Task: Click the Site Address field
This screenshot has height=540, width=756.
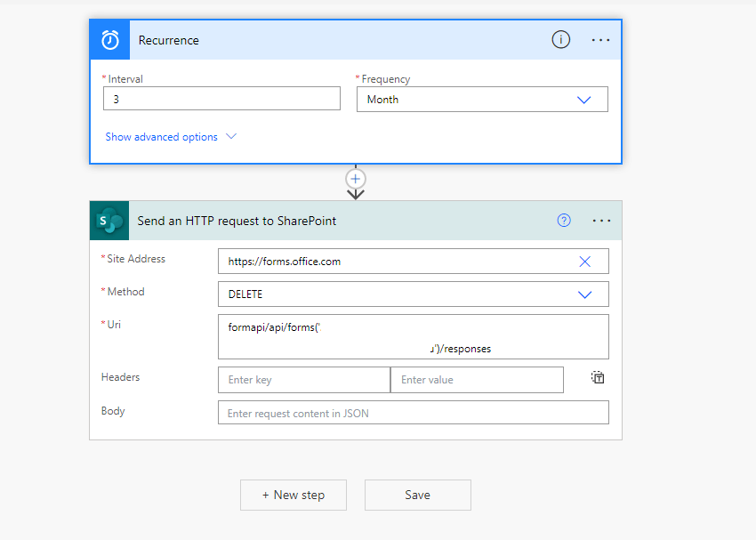Action: coord(414,262)
